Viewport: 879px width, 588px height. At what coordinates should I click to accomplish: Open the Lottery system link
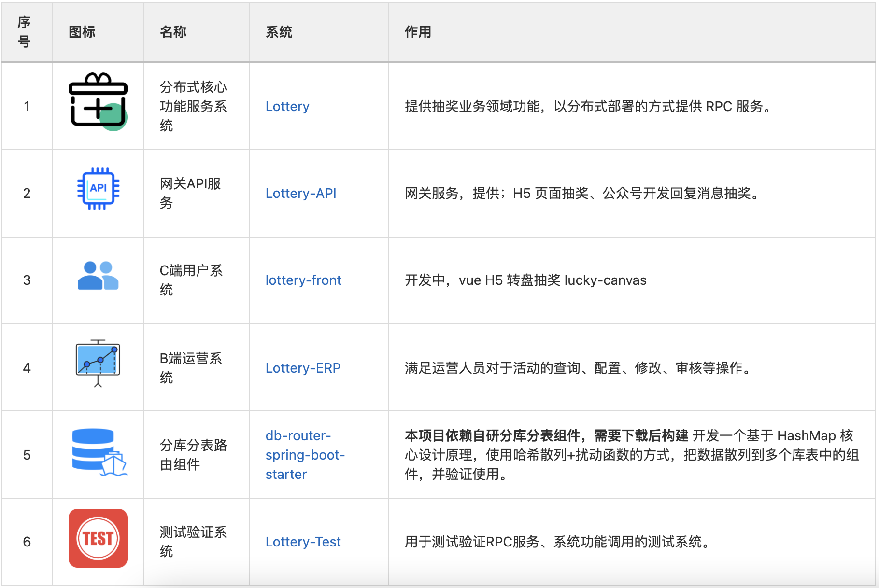287,106
